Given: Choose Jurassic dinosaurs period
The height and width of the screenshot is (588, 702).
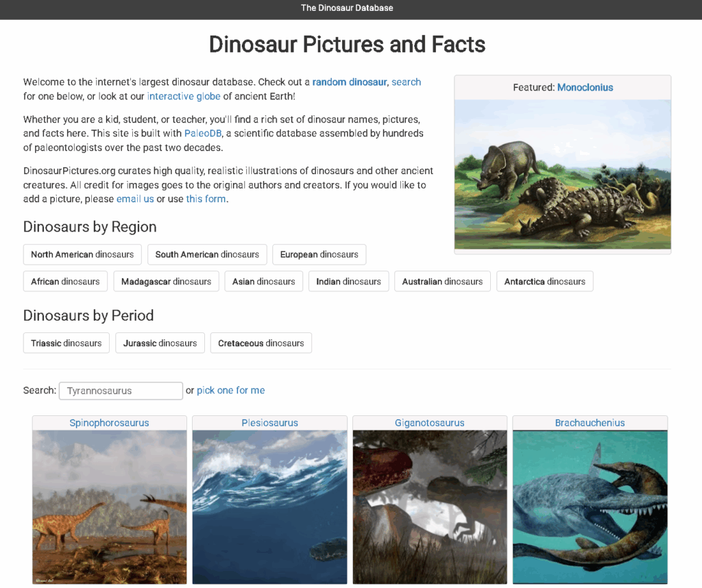Looking at the screenshot, I should [160, 343].
